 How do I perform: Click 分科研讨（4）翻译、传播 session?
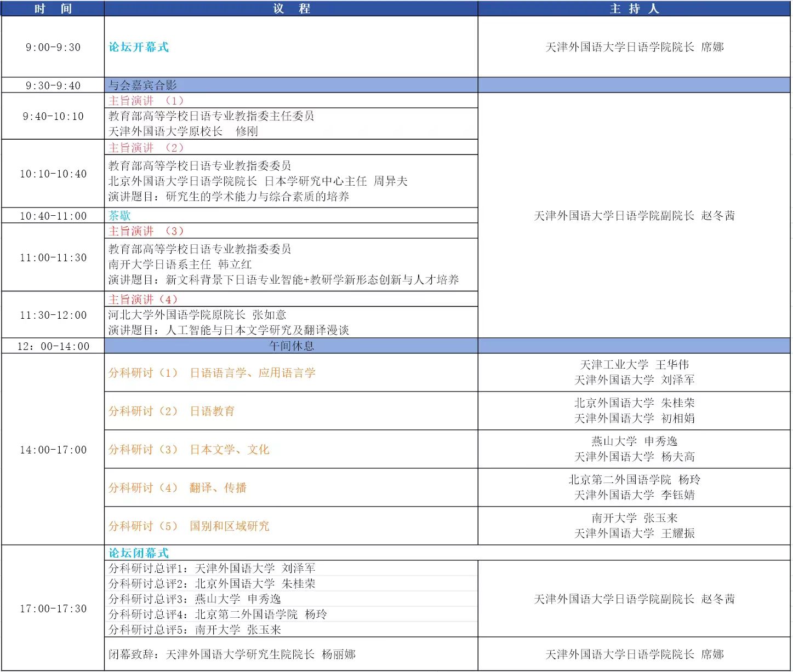coord(178,488)
